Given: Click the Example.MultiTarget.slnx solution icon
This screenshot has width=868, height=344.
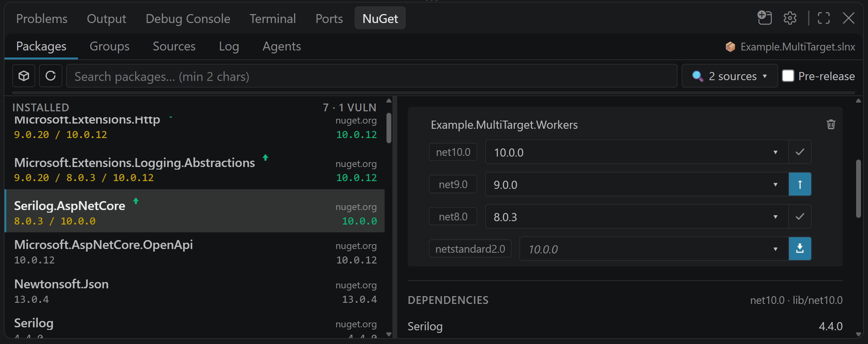Looking at the screenshot, I should coord(730,47).
